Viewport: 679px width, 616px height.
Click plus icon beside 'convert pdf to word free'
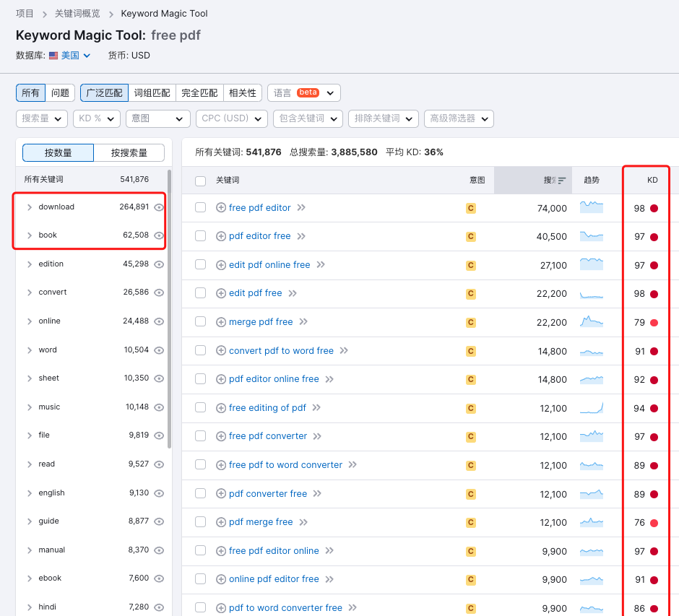point(221,351)
